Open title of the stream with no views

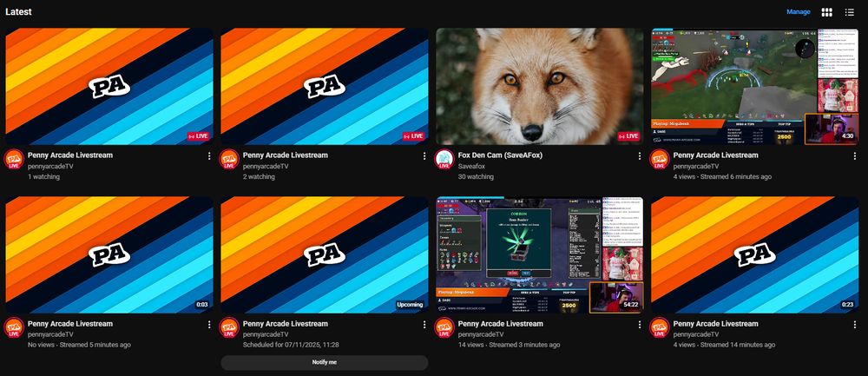click(x=70, y=324)
